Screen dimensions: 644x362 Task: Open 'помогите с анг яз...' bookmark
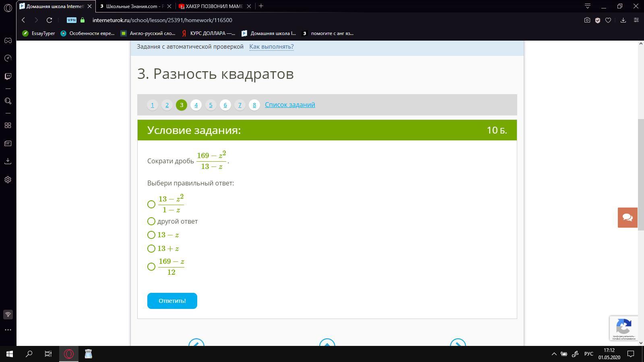328,33
